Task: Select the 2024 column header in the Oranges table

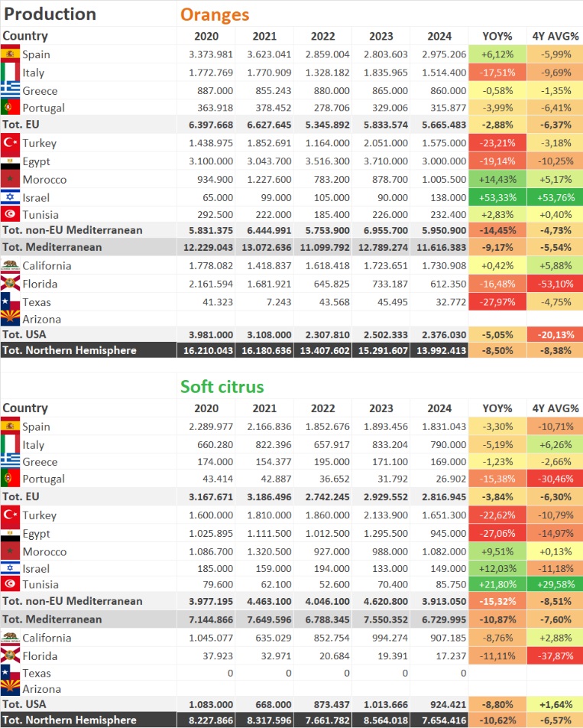Action: pos(439,36)
